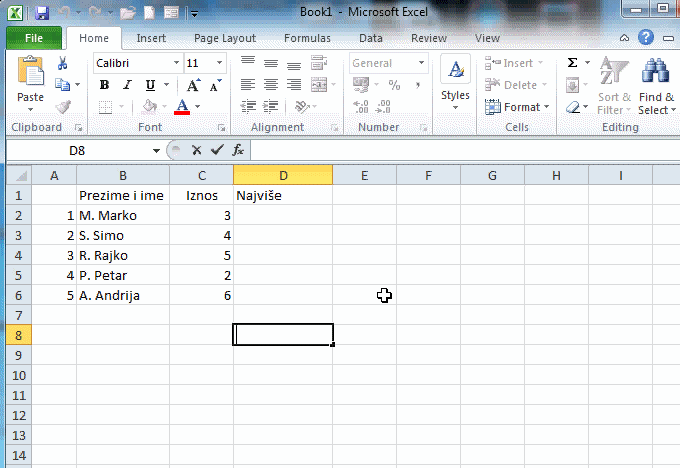This screenshot has width=680, height=468.
Task: Open the Format cells dropdown
Action: 522,107
